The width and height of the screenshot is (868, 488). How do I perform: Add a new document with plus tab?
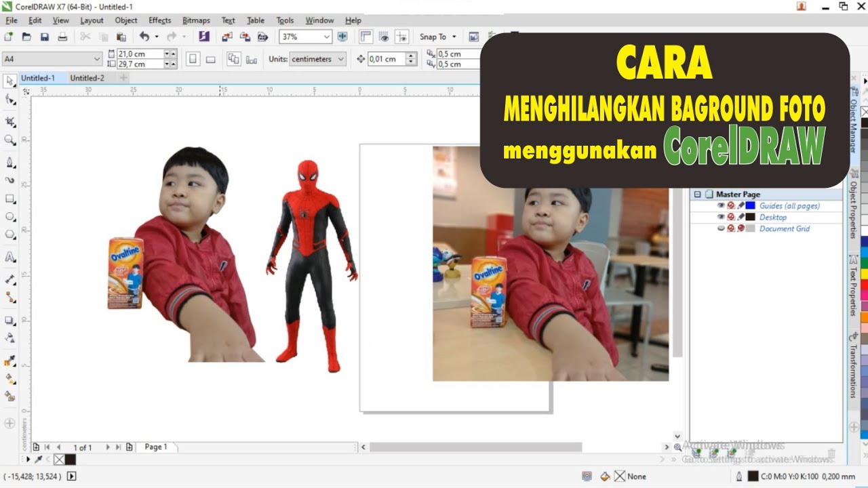[x=123, y=78]
